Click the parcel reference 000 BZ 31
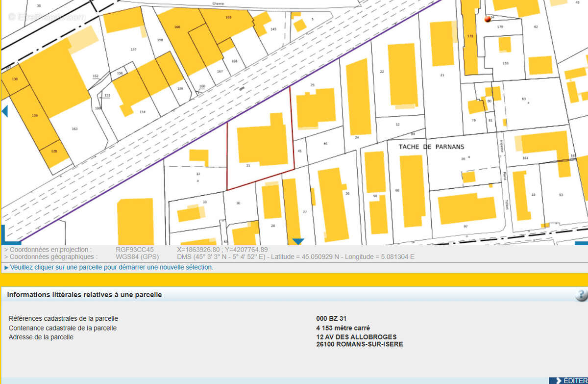Viewport: 588px width, 384px height. pyautogui.click(x=331, y=318)
